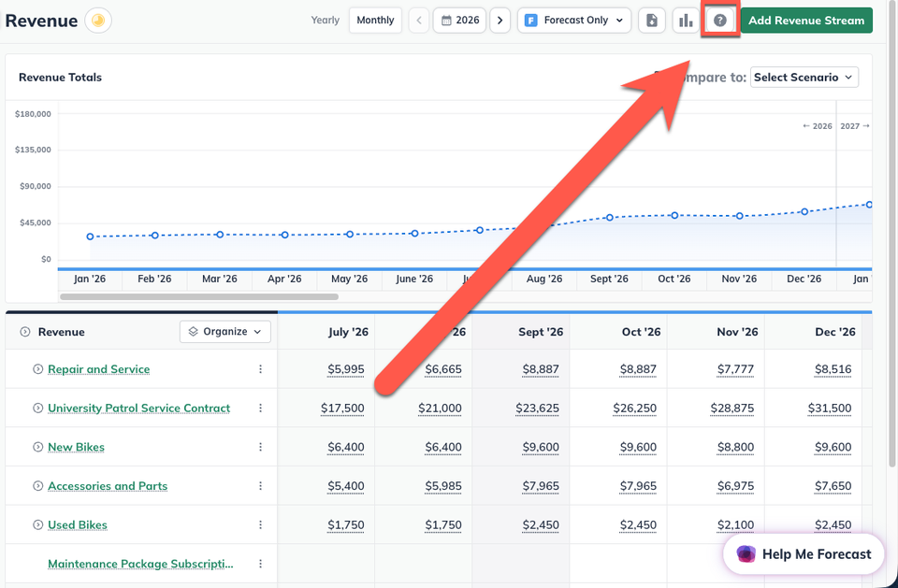
Task: Click the yellow moon icon beside Revenue title
Action: click(98, 21)
